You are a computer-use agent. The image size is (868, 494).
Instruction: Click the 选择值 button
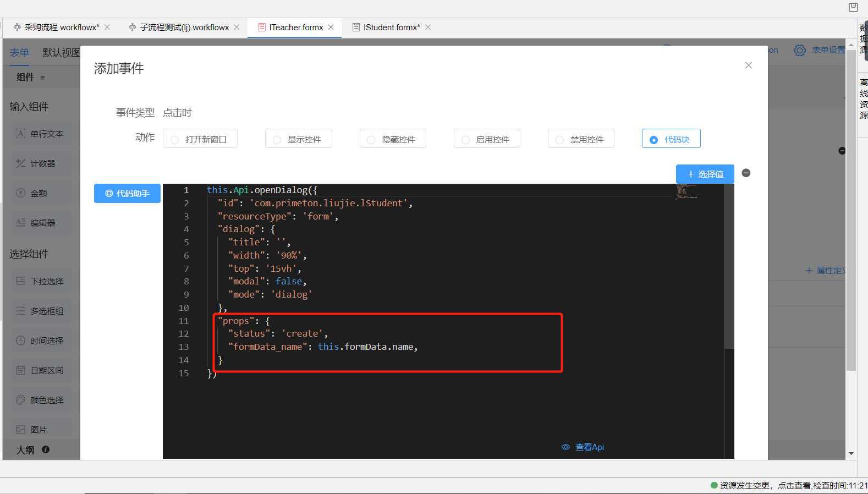(705, 174)
